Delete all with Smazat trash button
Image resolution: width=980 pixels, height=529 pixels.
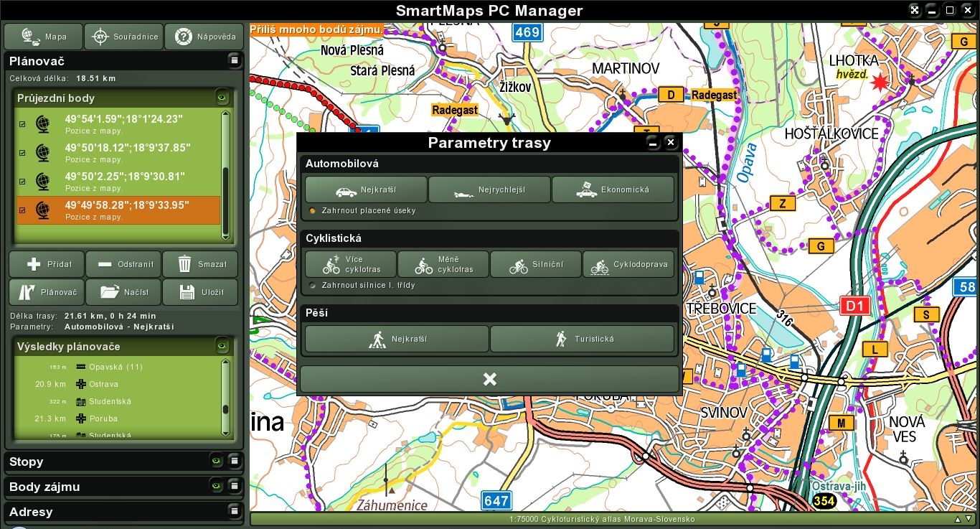200,264
